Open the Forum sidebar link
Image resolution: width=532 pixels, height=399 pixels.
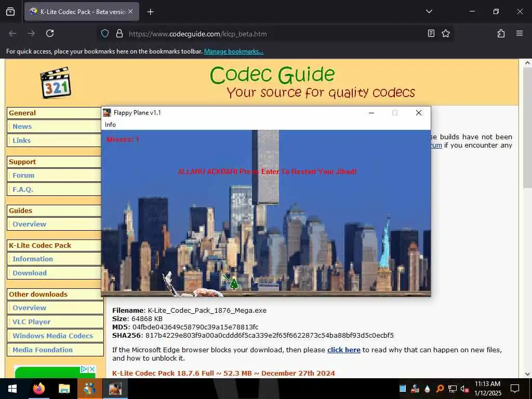23,176
